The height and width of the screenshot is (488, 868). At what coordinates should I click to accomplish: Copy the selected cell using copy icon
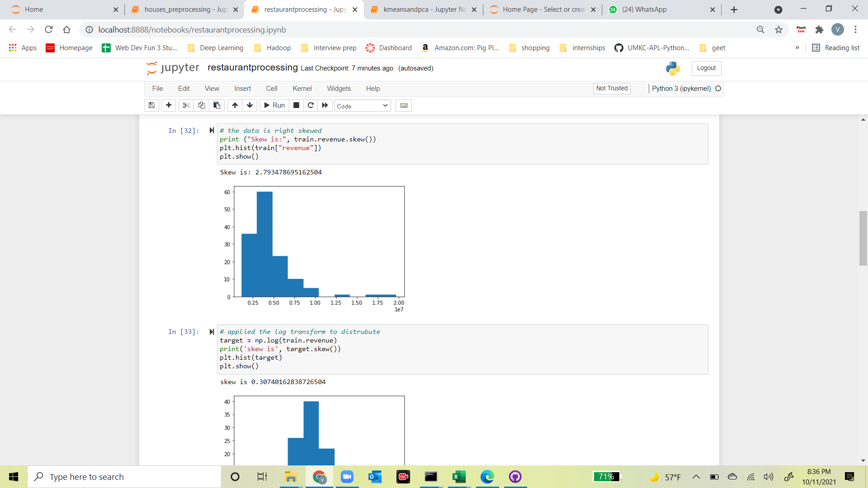click(x=201, y=105)
